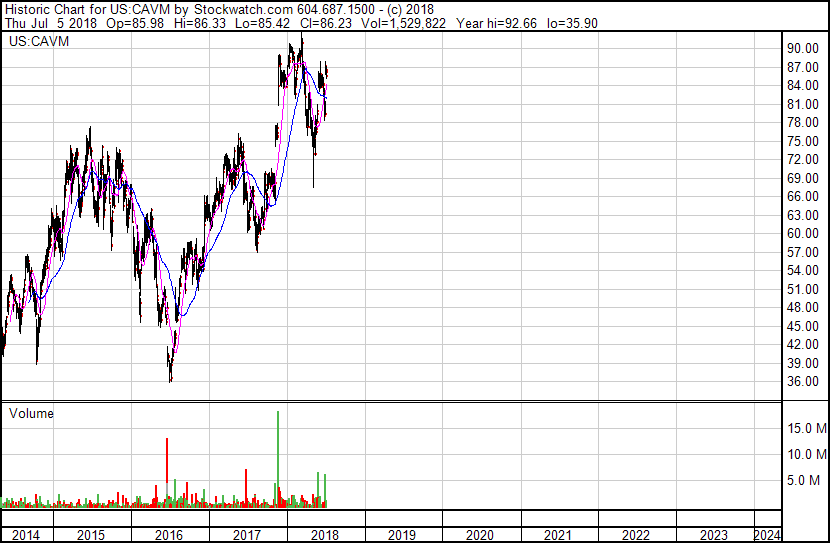Viewport: 830px width, 543px height.
Task: Click the 66.00 price axis label
Action: tap(803, 196)
